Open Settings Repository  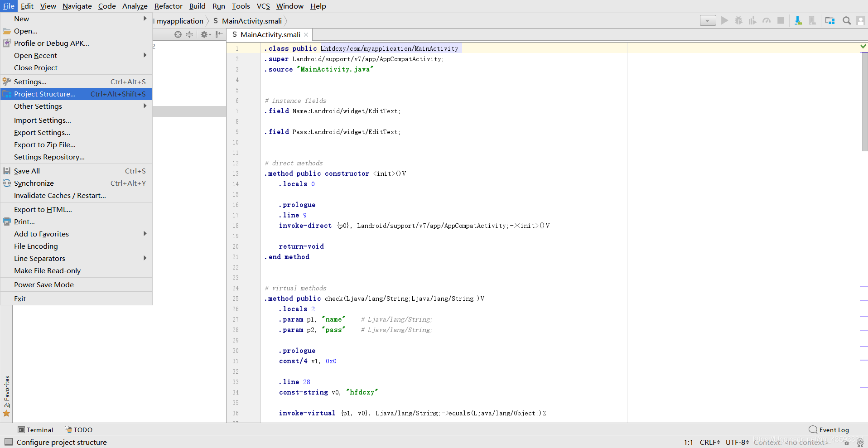(76, 157)
